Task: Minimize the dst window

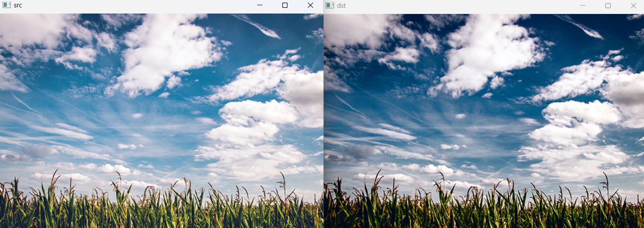Action: coord(583,5)
